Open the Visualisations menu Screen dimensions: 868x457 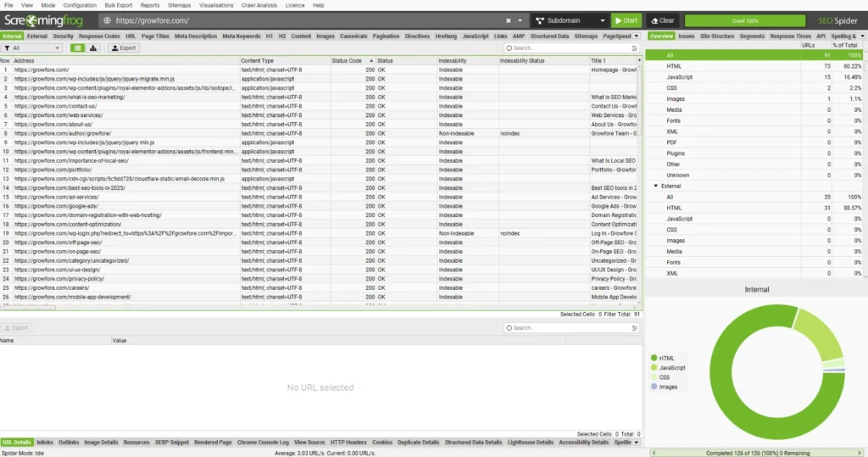[216, 5]
